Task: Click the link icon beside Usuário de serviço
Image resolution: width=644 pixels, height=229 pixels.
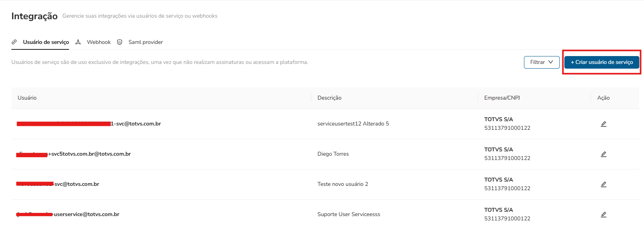Action: tap(14, 42)
